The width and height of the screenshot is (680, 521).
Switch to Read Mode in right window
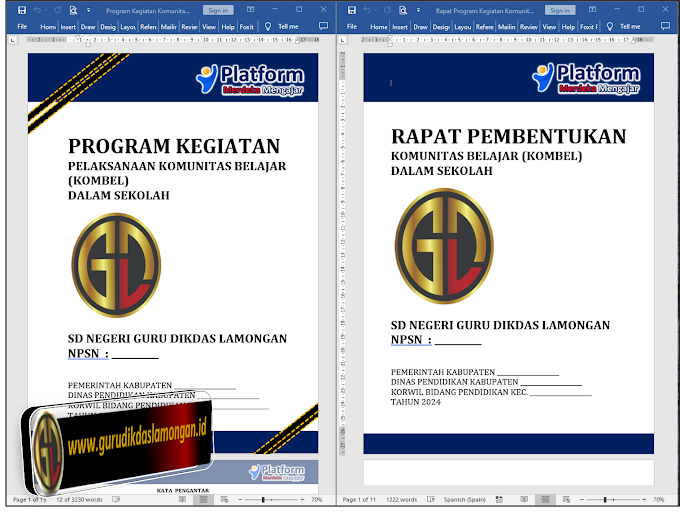click(x=524, y=499)
